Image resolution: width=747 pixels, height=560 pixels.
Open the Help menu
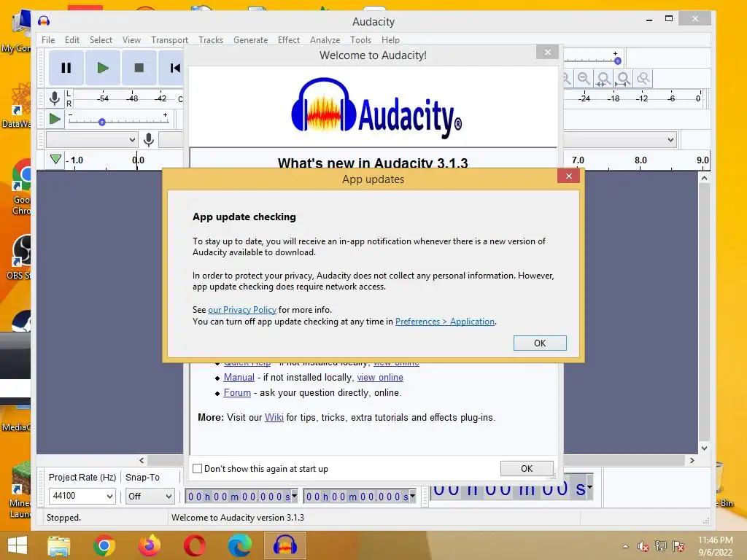(x=390, y=40)
